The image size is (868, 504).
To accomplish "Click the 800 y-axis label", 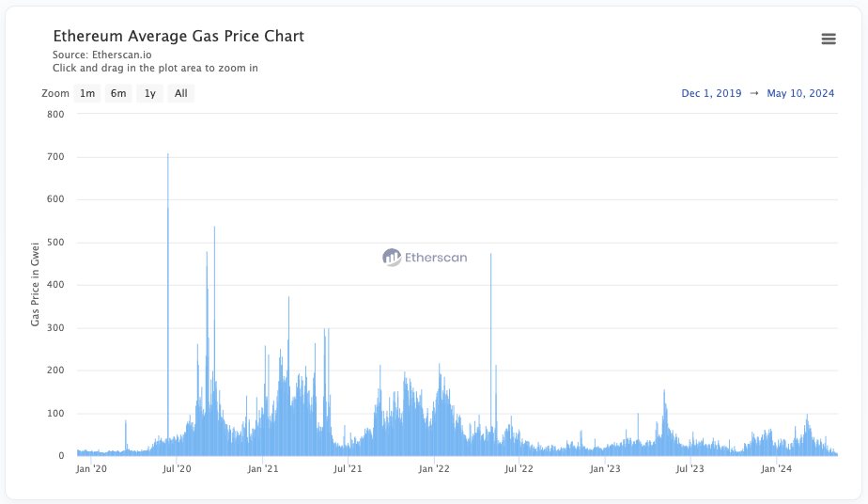I will point(55,115).
